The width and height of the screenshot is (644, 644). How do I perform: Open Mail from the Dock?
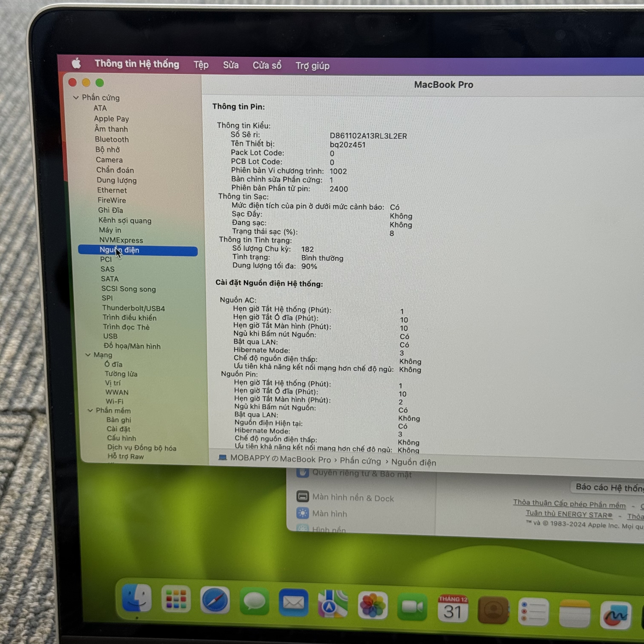coord(293,603)
